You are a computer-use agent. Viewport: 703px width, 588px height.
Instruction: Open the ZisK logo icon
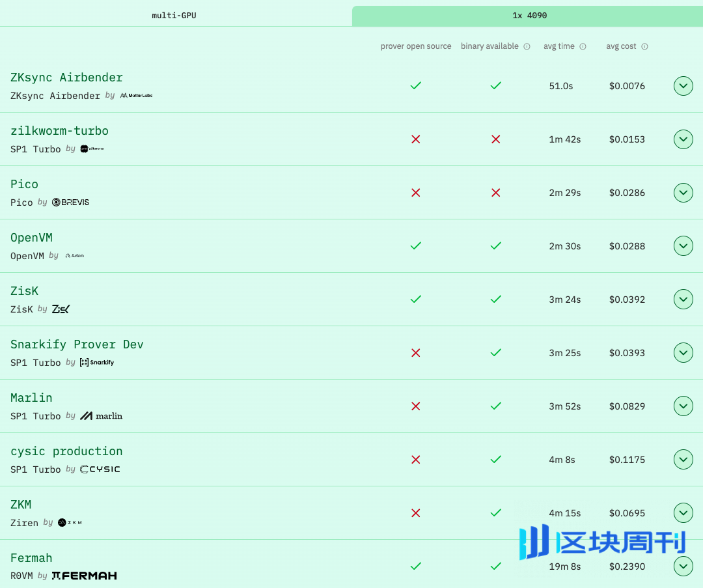click(60, 309)
